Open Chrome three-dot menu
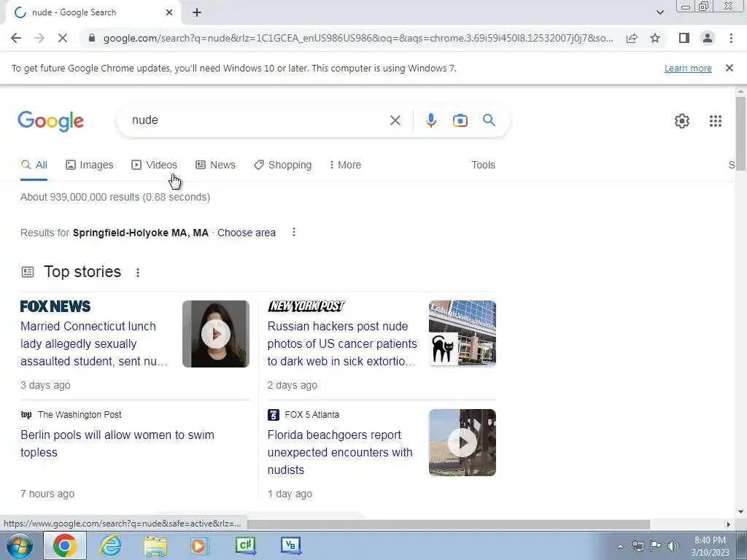 pos(731,38)
